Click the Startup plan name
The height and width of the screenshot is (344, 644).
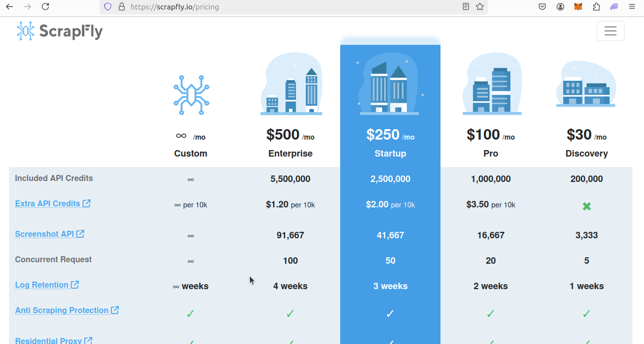(x=391, y=154)
